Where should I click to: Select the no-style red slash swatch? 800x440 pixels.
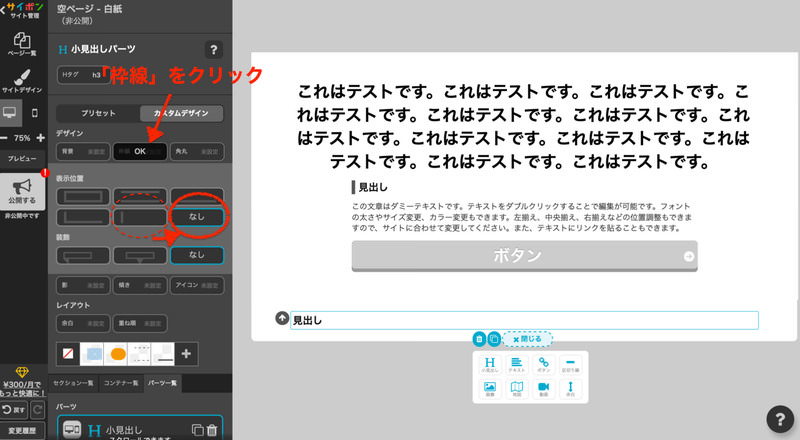pos(68,354)
